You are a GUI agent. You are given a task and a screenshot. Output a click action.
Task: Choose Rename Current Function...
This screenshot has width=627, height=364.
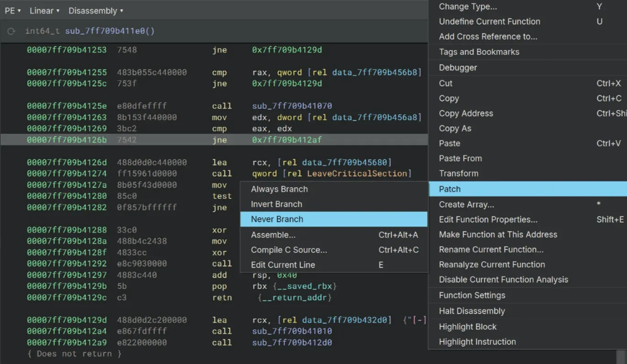[x=491, y=249]
